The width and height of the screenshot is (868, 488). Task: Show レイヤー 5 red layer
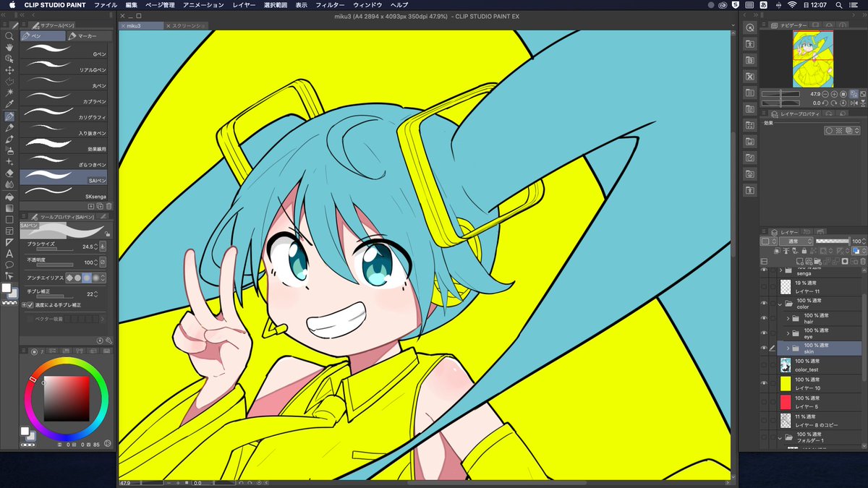[x=764, y=401]
